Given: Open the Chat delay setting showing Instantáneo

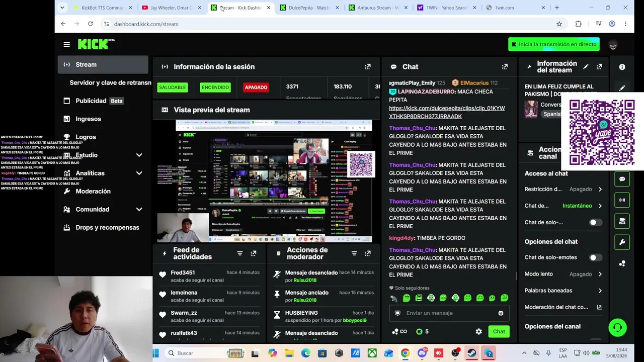Looking at the screenshot, I should click(x=563, y=206).
